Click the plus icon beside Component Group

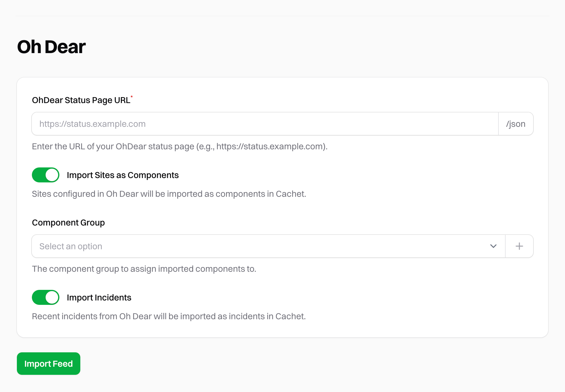pos(519,246)
